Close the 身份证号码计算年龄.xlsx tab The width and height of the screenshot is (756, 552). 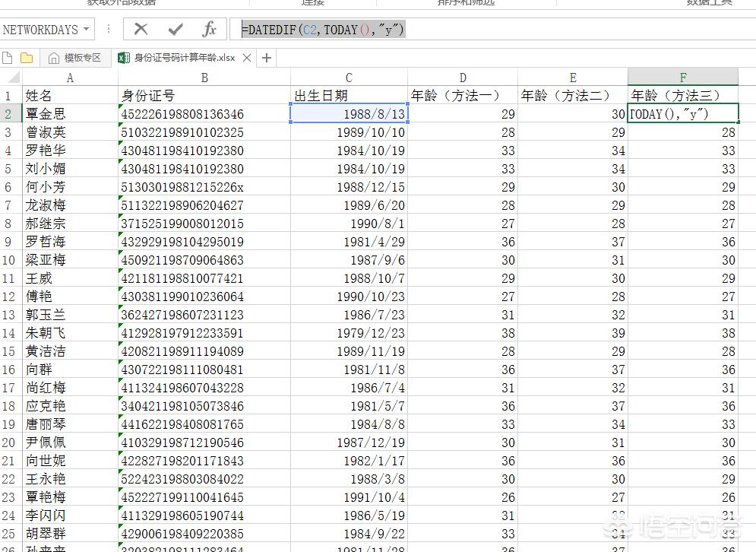[246, 57]
